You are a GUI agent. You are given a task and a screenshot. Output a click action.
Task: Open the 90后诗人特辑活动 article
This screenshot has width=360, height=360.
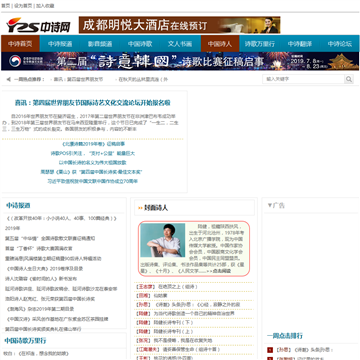53,259
